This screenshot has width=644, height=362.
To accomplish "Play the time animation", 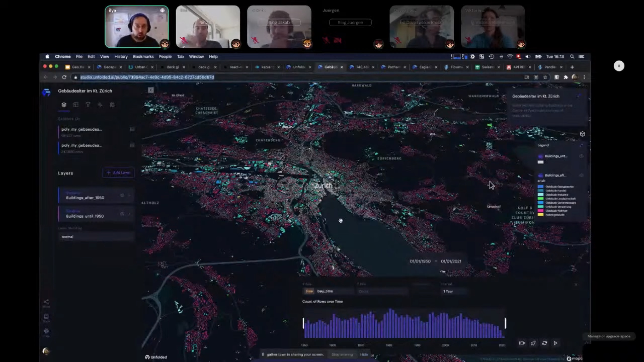I will [x=555, y=343].
